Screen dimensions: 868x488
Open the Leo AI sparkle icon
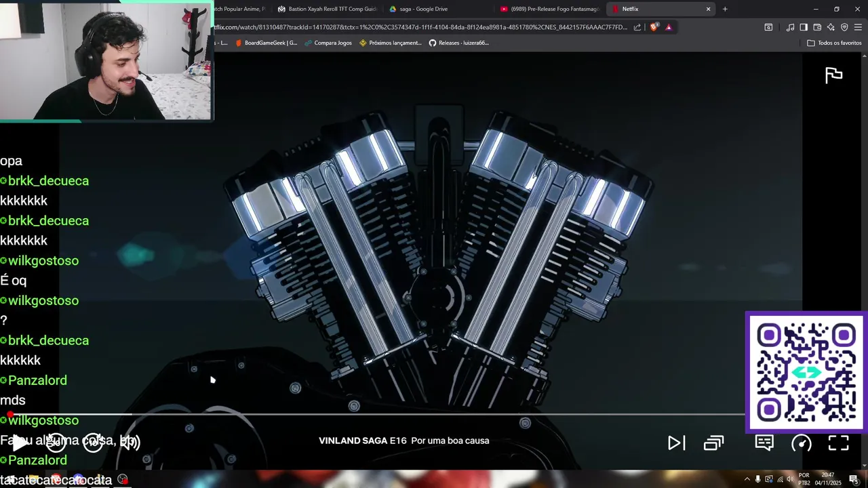tap(831, 27)
